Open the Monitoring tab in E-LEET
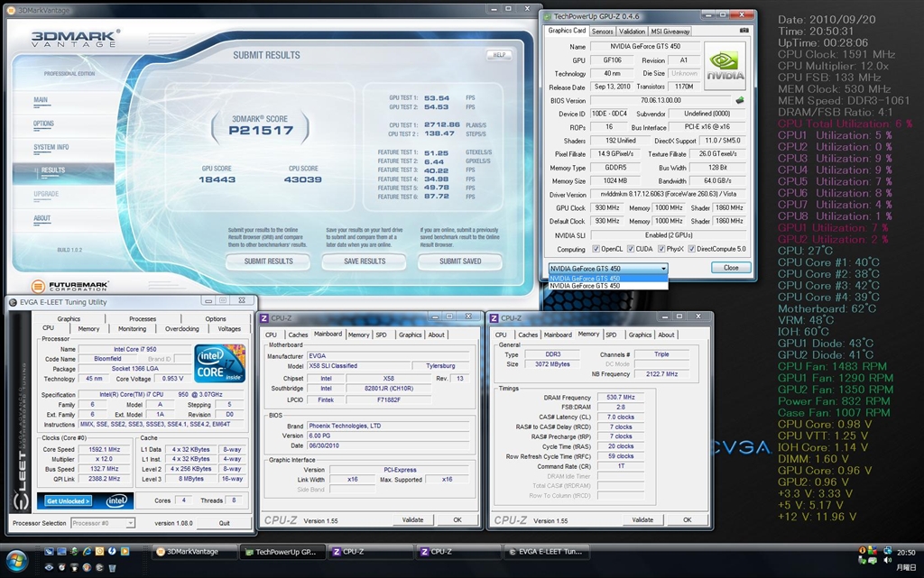Viewport: 924px width, 578px height. pyautogui.click(x=132, y=329)
